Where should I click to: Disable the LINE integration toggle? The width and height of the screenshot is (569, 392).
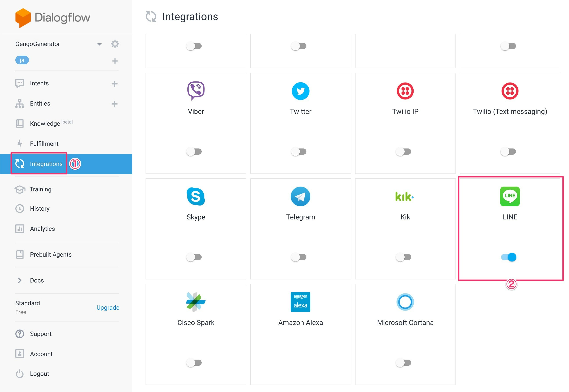509,257
